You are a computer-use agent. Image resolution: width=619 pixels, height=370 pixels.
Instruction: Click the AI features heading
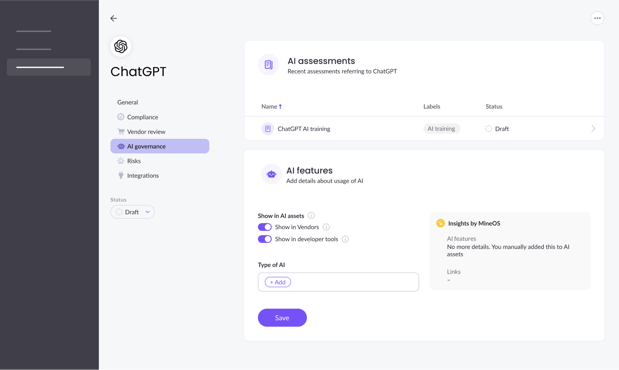click(310, 171)
